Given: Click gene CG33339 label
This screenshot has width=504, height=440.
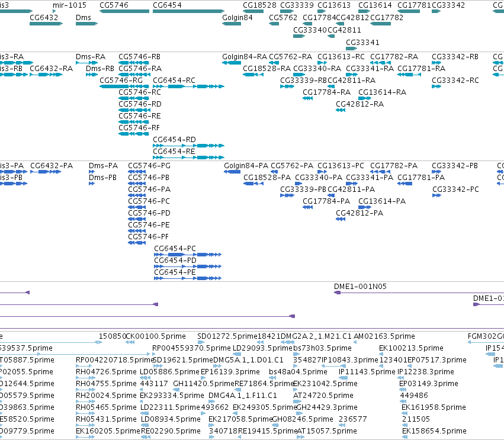Looking at the screenshot, I should [297, 5].
